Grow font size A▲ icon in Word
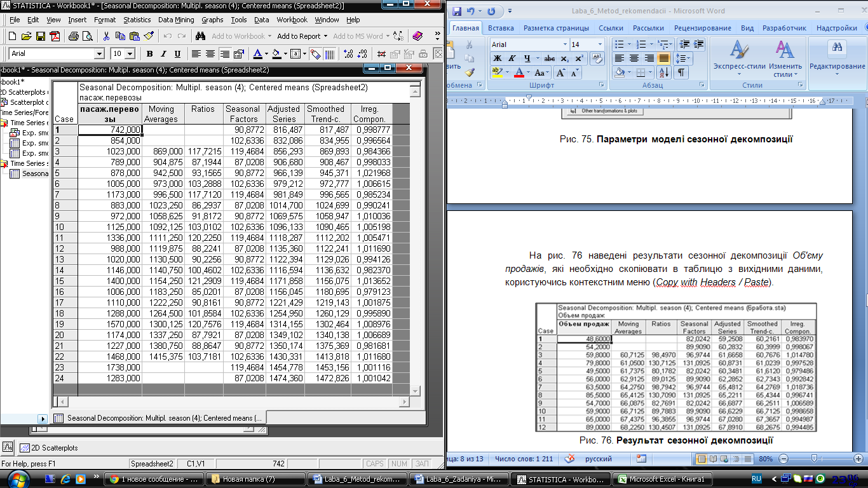This screenshot has height=488, width=868. coord(561,72)
